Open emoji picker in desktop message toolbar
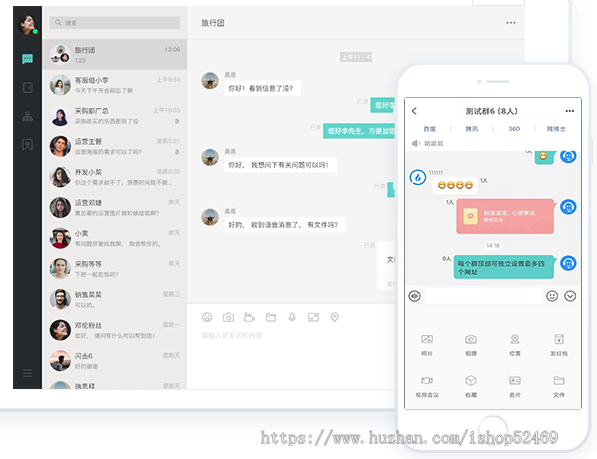Image resolution: width=597 pixels, height=459 pixels. [x=207, y=317]
